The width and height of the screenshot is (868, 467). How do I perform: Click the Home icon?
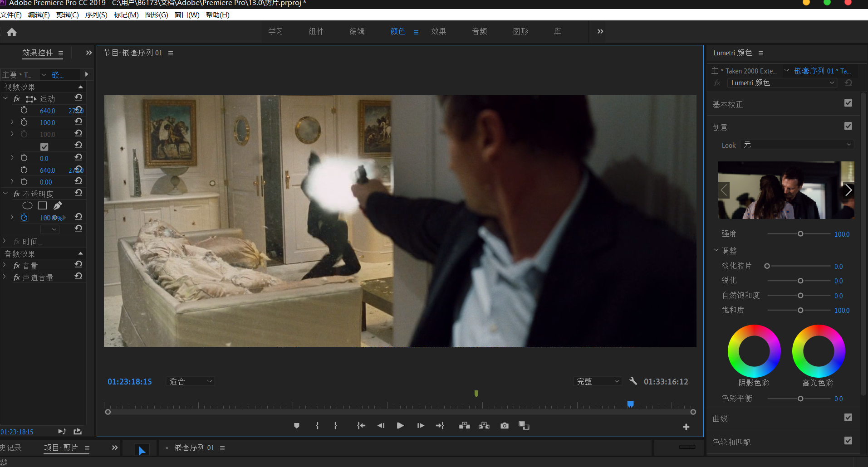(12, 32)
